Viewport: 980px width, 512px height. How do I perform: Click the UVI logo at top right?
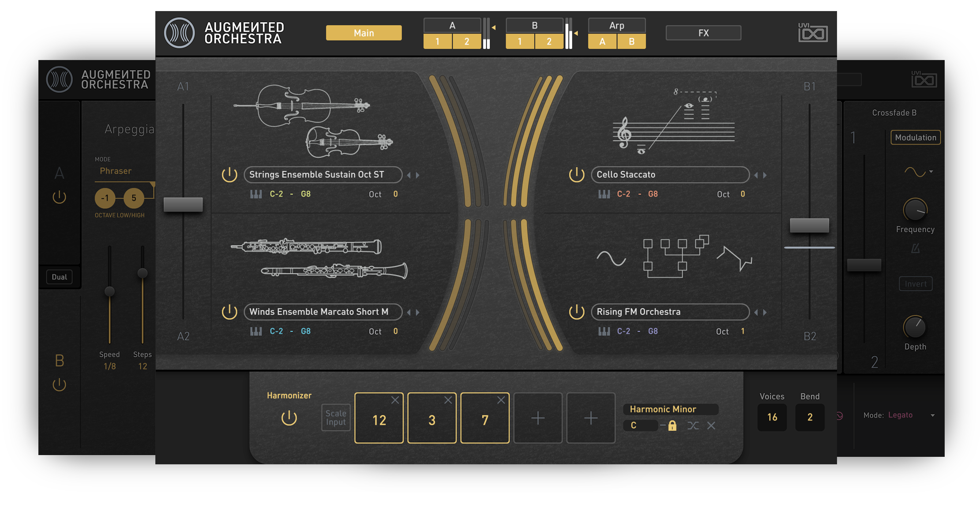pos(812,33)
